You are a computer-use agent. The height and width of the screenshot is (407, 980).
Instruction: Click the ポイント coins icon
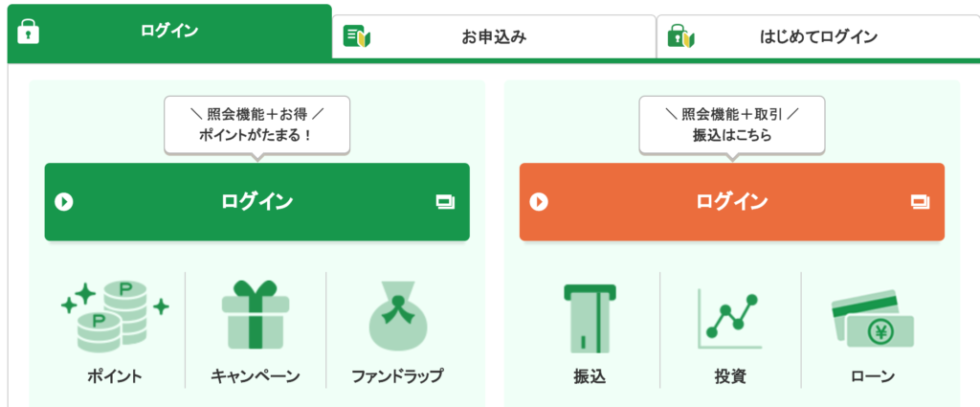pos(115,317)
